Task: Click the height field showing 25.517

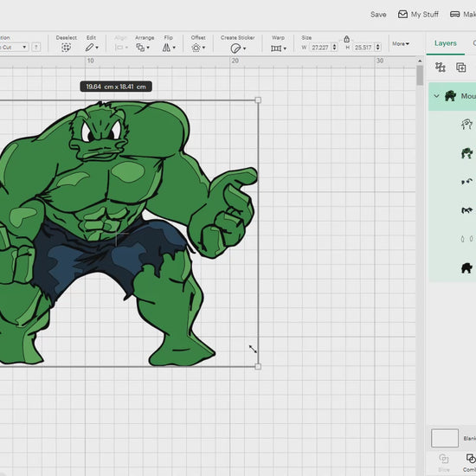Action: 363,48
